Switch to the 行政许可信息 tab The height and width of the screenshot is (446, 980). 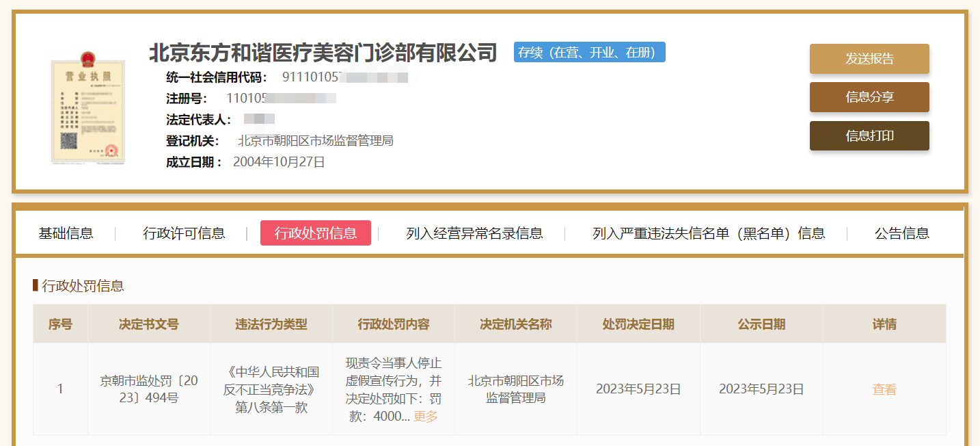[x=184, y=233]
